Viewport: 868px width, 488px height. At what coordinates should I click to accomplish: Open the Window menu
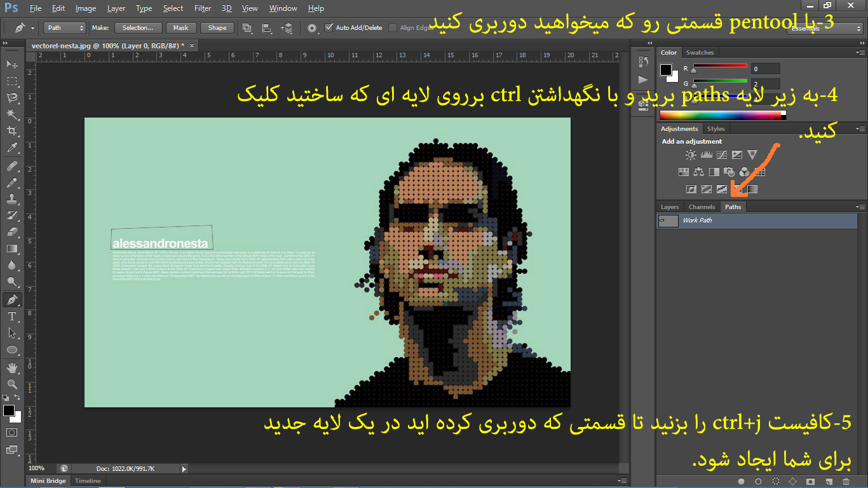[x=283, y=8]
